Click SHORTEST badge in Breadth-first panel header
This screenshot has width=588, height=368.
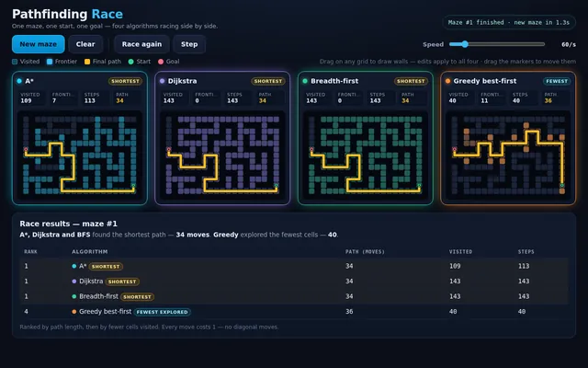411,81
